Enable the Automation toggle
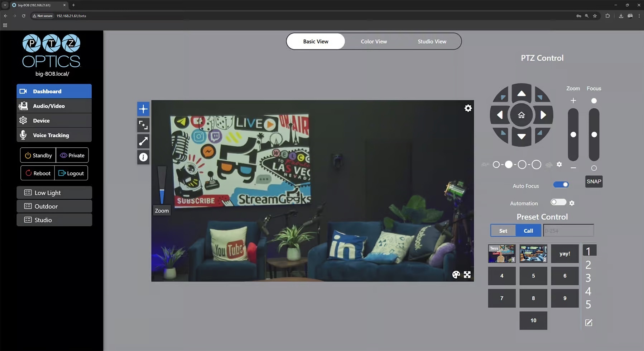 tap(558, 202)
